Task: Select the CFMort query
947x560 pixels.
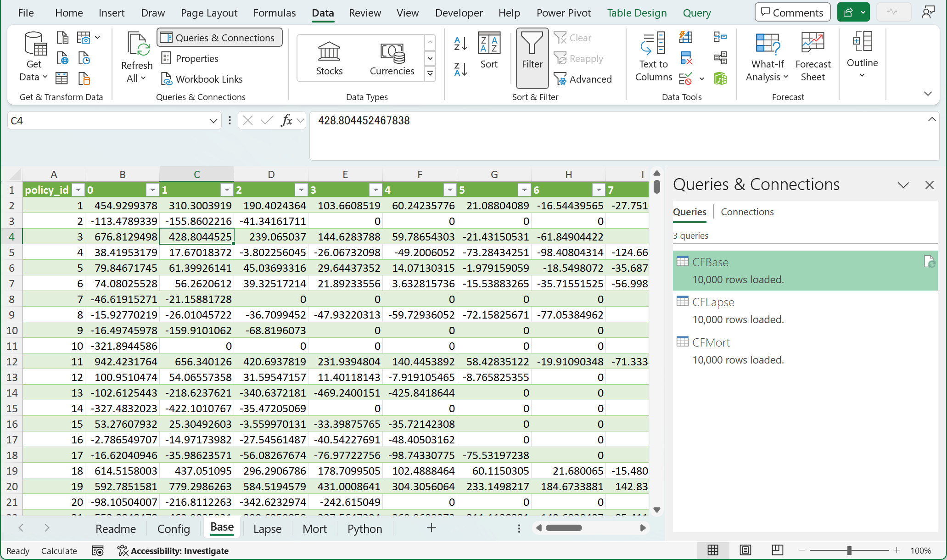Action: pos(805,351)
